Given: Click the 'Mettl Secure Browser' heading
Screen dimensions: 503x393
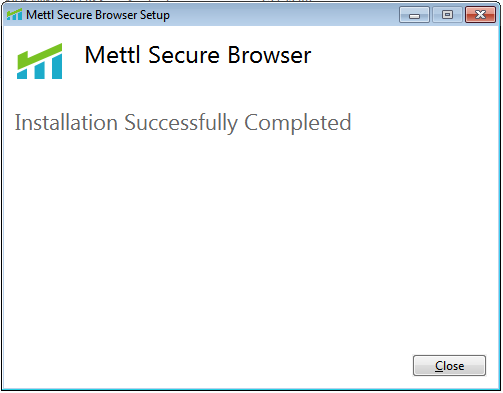Looking at the screenshot, I should (x=198, y=55).
